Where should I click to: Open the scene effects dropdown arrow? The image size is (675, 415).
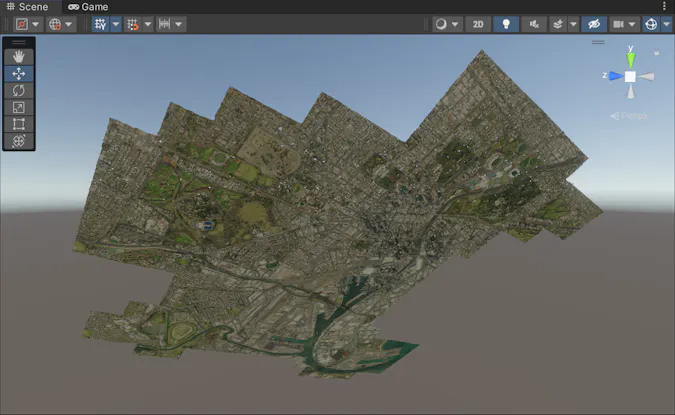pos(573,24)
